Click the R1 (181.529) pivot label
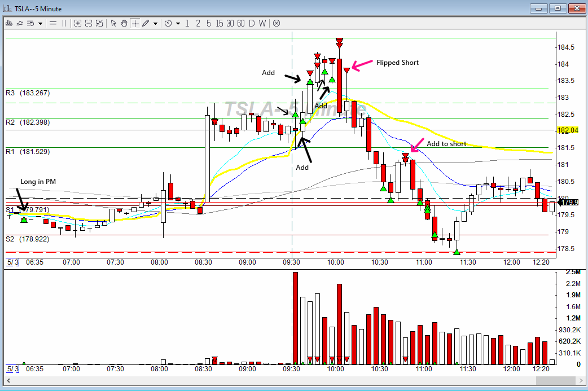588x391 pixels. pos(28,151)
